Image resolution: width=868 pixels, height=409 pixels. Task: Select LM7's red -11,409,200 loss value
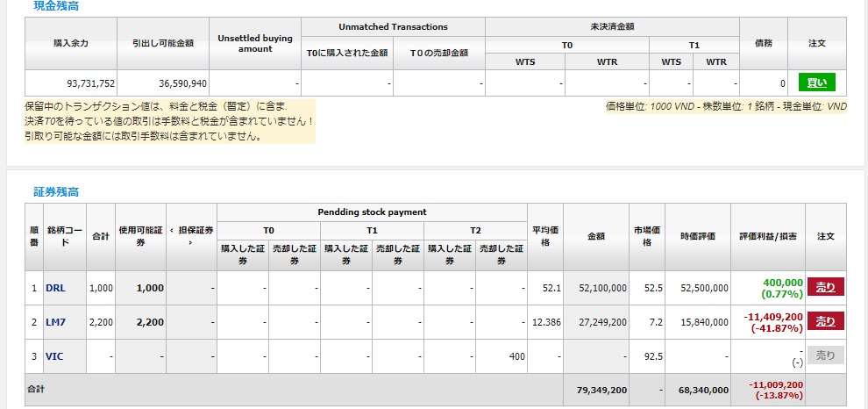(x=773, y=317)
